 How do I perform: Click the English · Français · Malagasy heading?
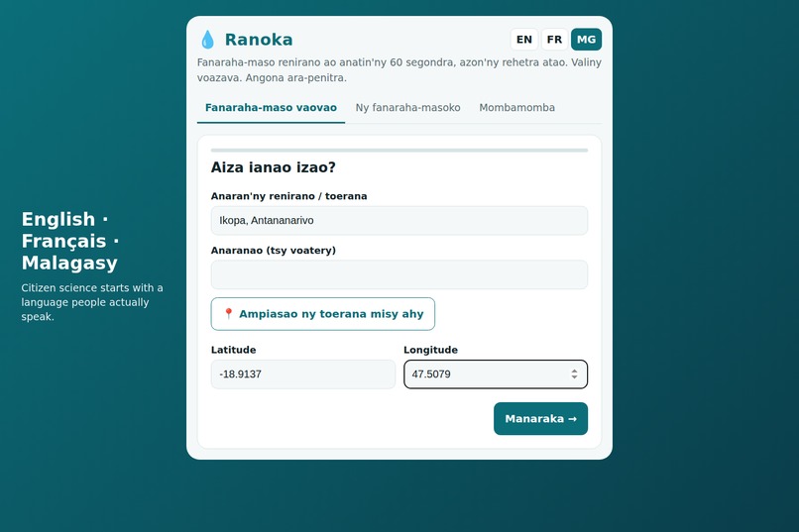tap(70, 241)
